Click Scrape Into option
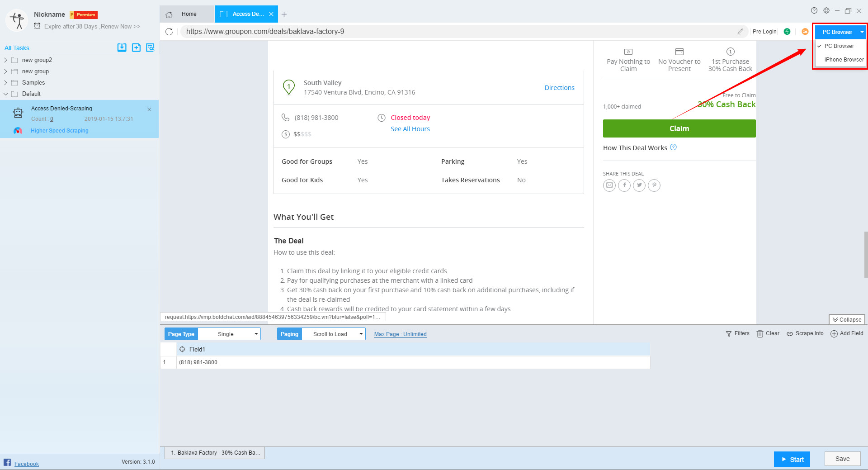The height and width of the screenshot is (470, 868). [x=805, y=333]
